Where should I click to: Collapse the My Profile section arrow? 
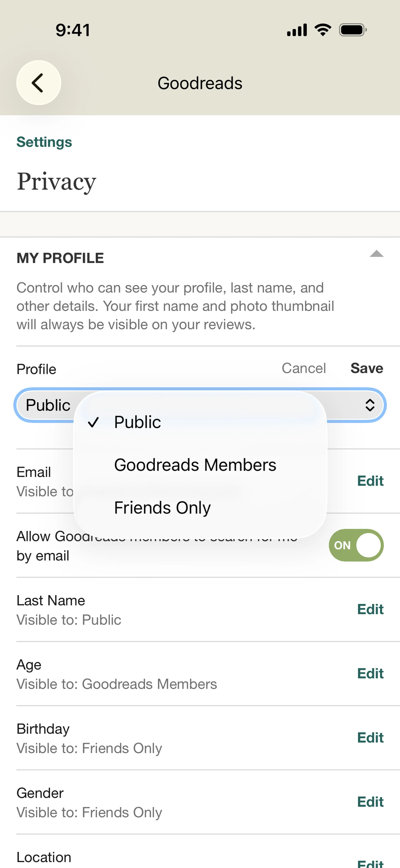pyautogui.click(x=376, y=254)
